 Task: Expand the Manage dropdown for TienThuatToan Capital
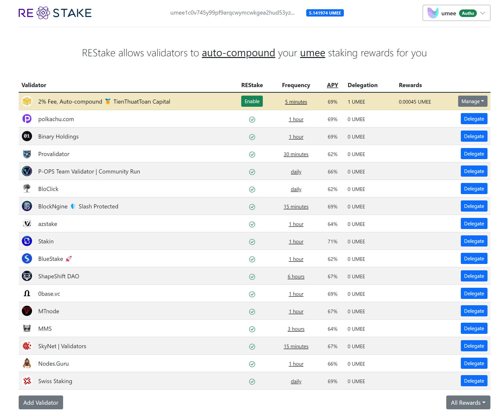click(x=472, y=101)
